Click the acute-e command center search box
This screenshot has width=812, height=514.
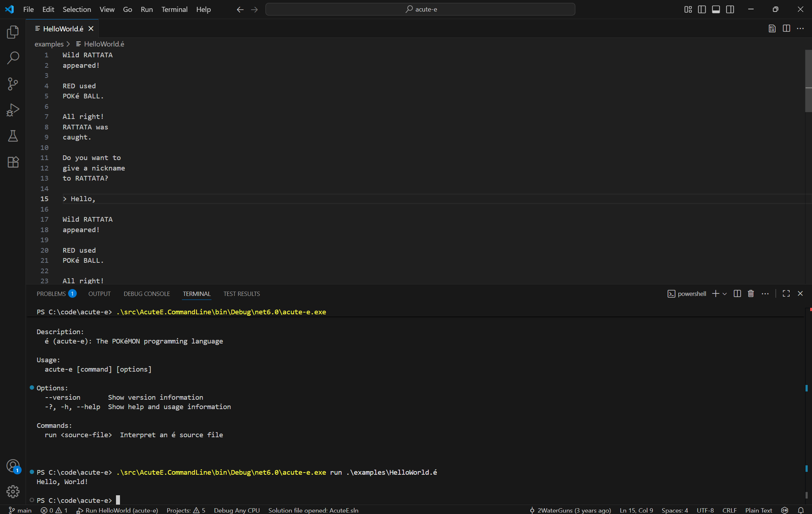pos(420,9)
